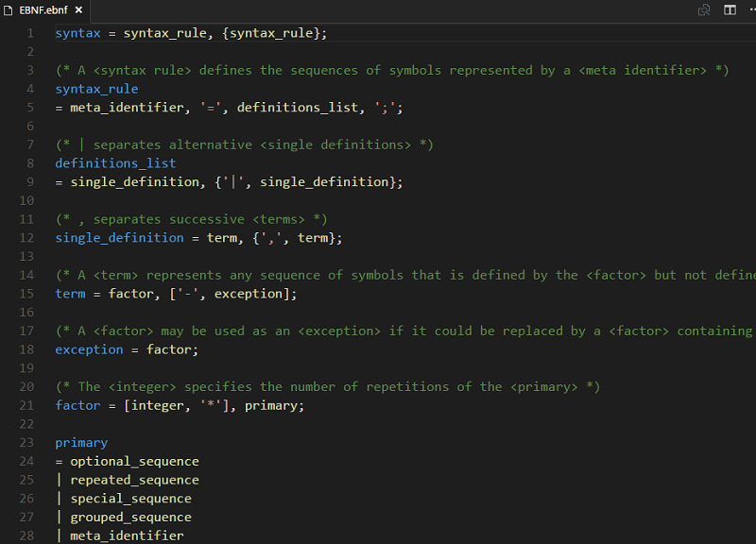Click the 'syntax_rule' rule name on line 4

96,89
